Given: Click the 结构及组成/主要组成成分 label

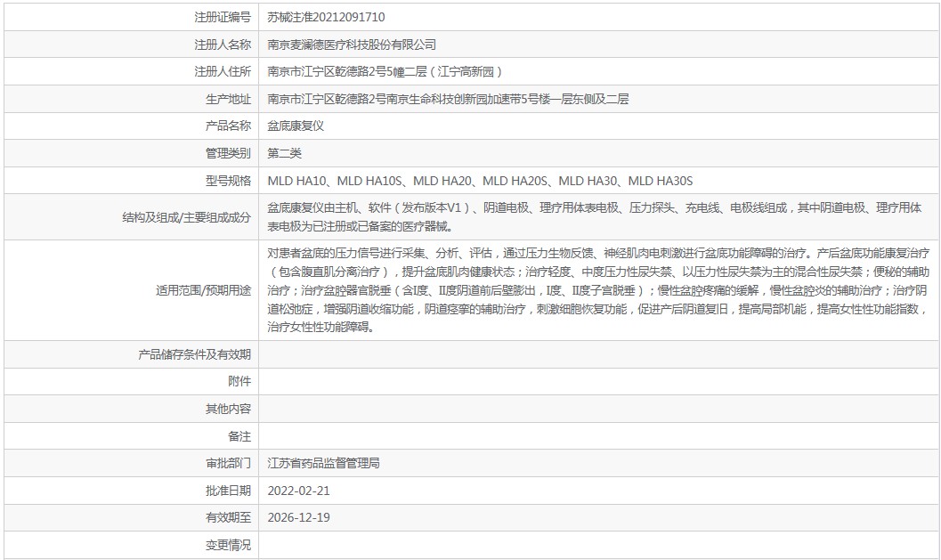Looking at the screenshot, I should coord(186,217).
